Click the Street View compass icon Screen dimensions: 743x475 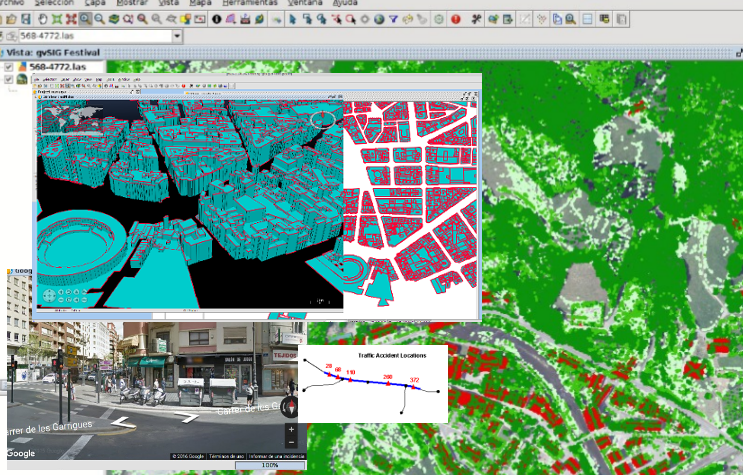(289, 407)
